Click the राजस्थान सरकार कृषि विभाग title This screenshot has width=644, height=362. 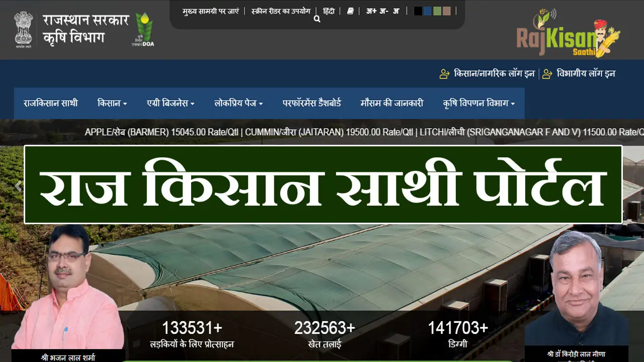pyautogui.click(x=86, y=29)
